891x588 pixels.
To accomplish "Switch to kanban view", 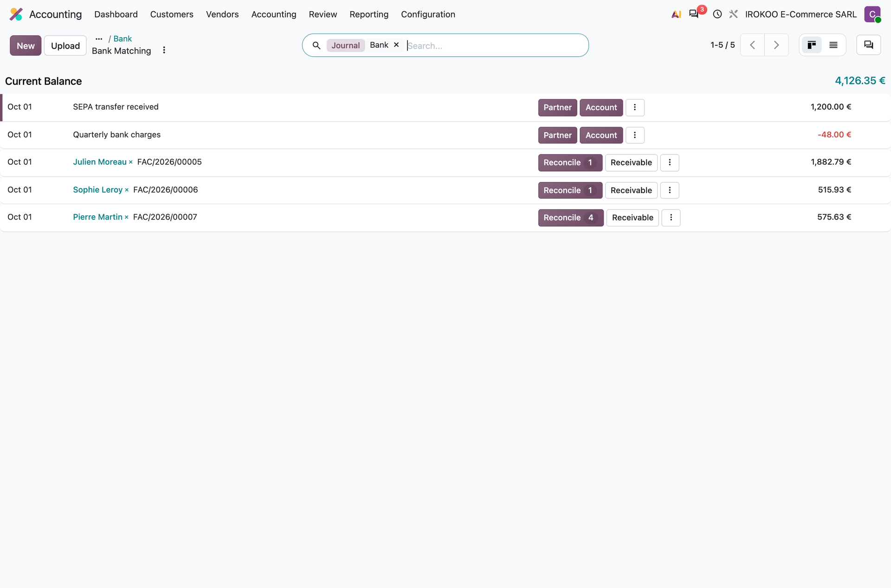I will pyautogui.click(x=812, y=45).
